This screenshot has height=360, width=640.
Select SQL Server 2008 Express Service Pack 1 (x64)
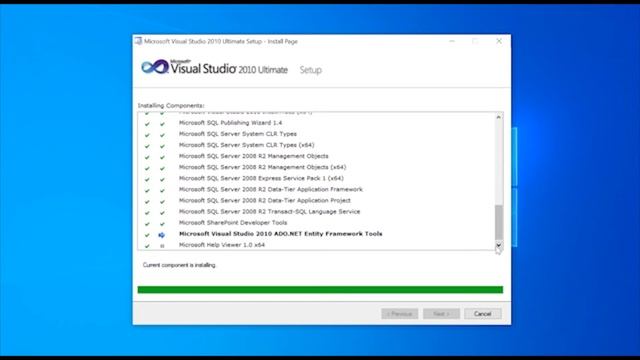pyautogui.click(x=261, y=178)
